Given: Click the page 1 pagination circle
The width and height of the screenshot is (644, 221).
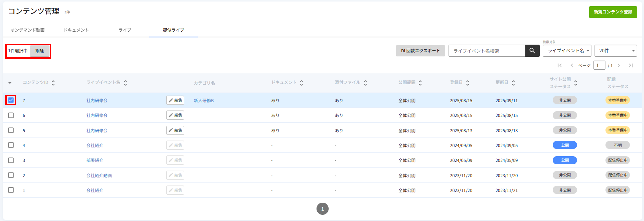Looking at the screenshot, I should click(322, 209).
